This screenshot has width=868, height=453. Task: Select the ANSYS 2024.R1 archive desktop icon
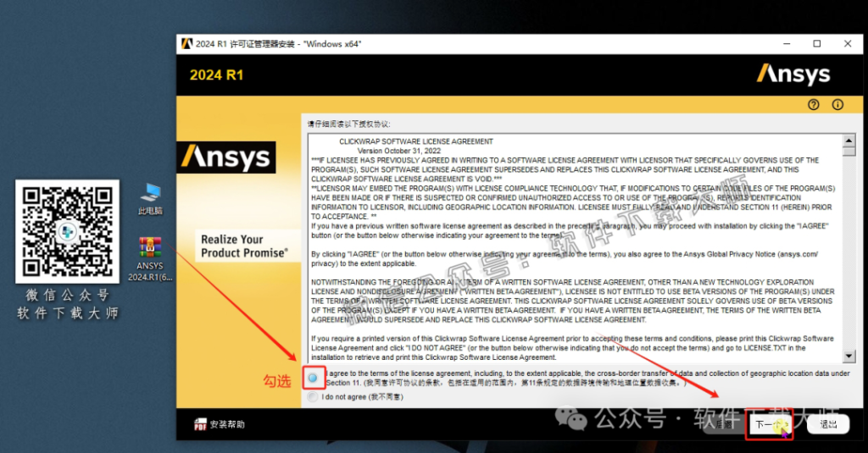(150, 259)
